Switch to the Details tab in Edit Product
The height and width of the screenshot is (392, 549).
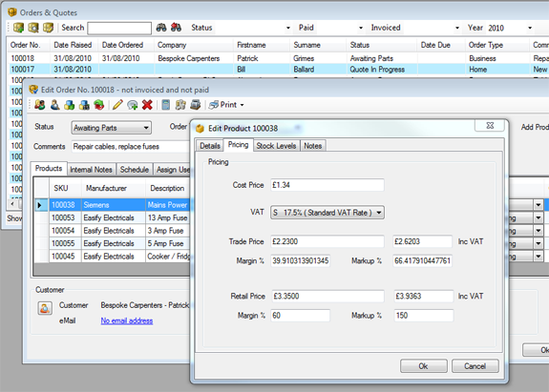click(x=210, y=146)
